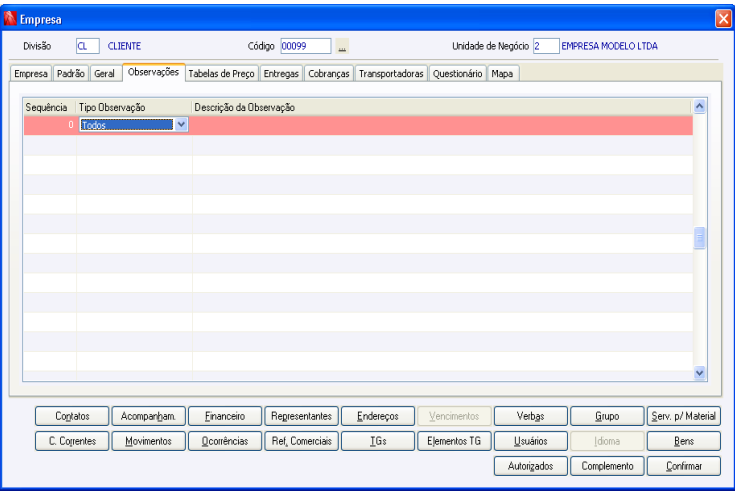View the Mapa tab
The height and width of the screenshot is (494, 735).
pos(502,74)
